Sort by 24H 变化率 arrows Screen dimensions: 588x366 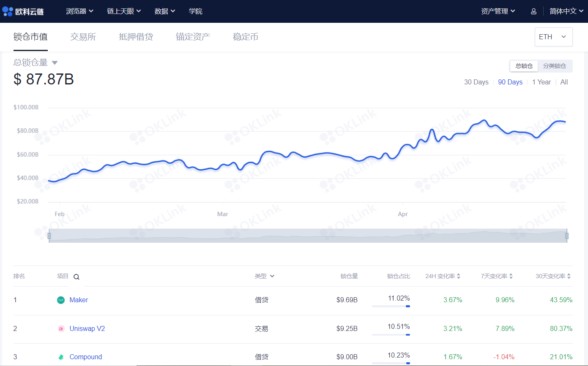pos(459,276)
